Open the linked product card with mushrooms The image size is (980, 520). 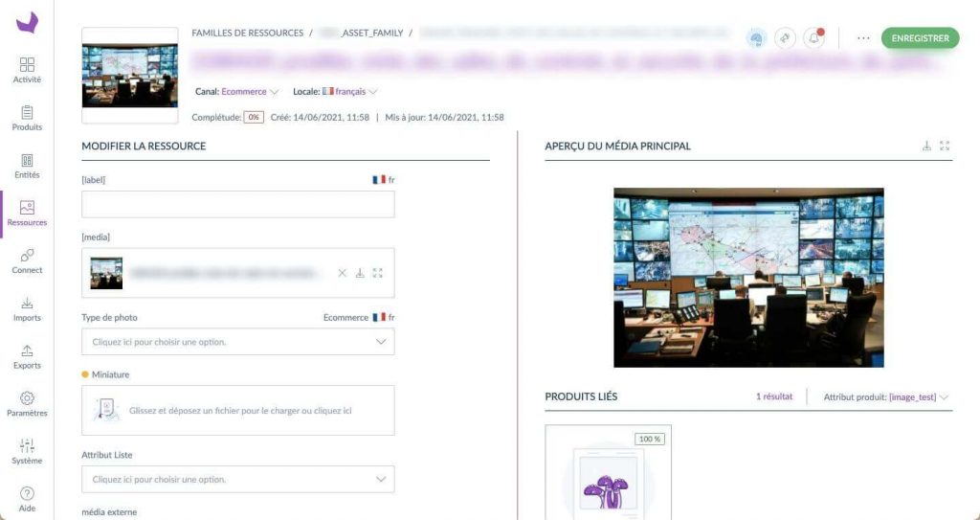click(x=608, y=472)
